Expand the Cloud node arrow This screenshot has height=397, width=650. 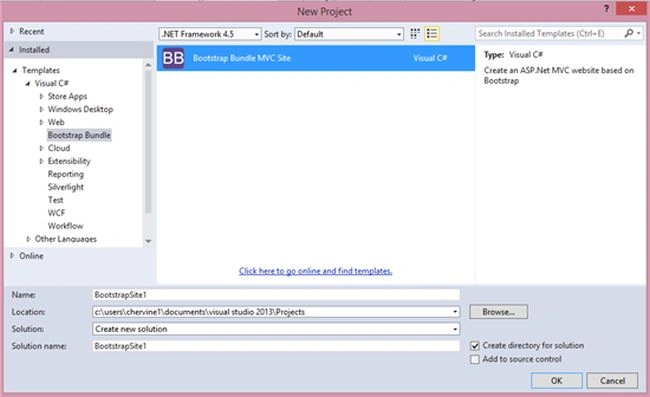coord(41,148)
